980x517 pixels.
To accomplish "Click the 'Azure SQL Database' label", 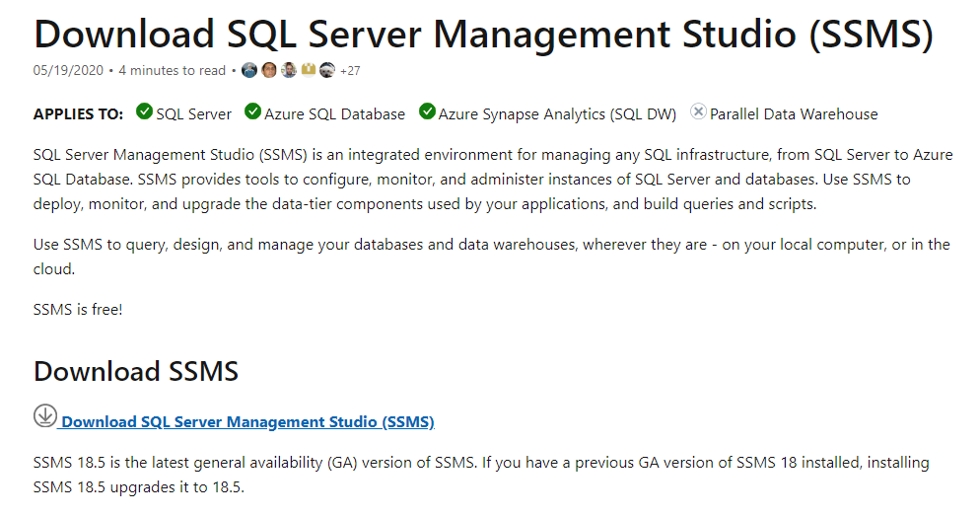I will coord(334,114).
